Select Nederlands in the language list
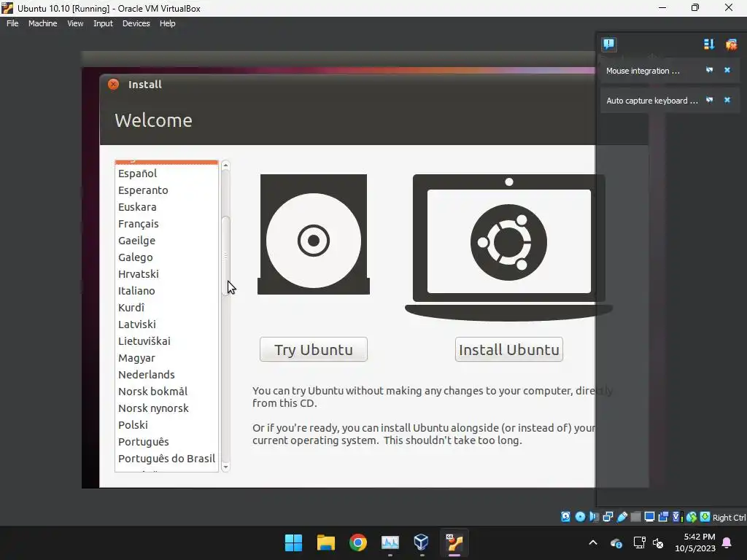This screenshot has height=560, width=747. pos(166,374)
